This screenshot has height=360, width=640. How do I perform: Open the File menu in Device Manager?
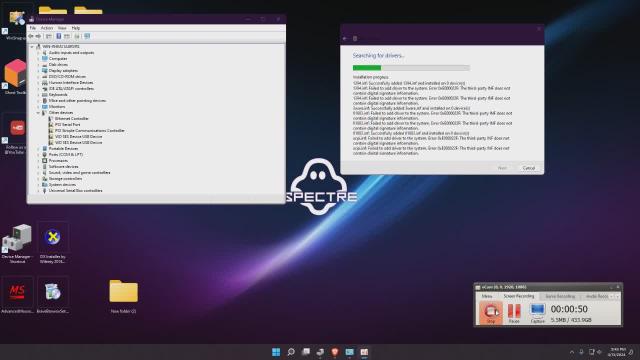(x=33, y=28)
